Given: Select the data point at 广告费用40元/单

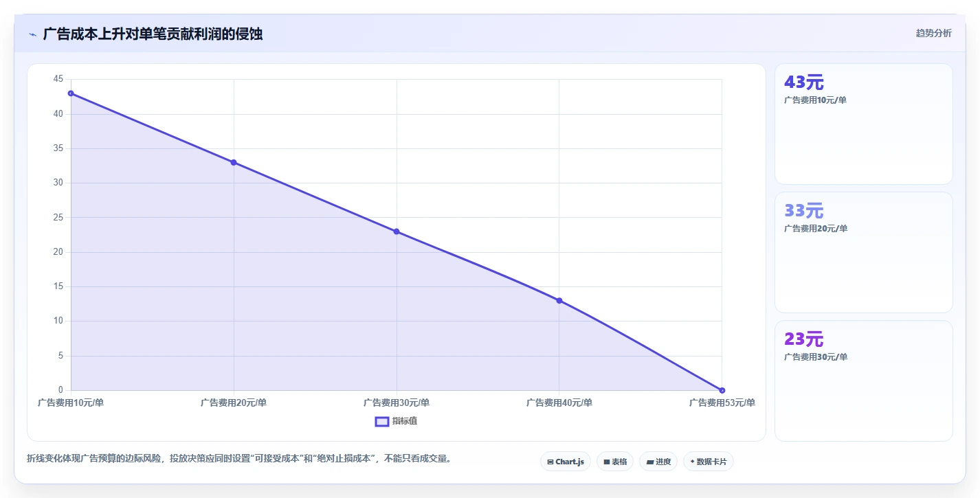Looking at the screenshot, I should tap(559, 300).
